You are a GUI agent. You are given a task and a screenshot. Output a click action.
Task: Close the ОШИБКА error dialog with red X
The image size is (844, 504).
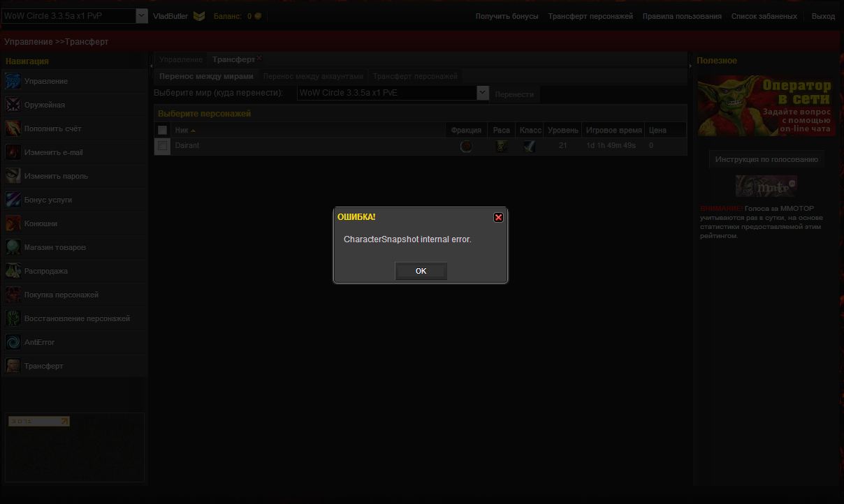(x=498, y=218)
